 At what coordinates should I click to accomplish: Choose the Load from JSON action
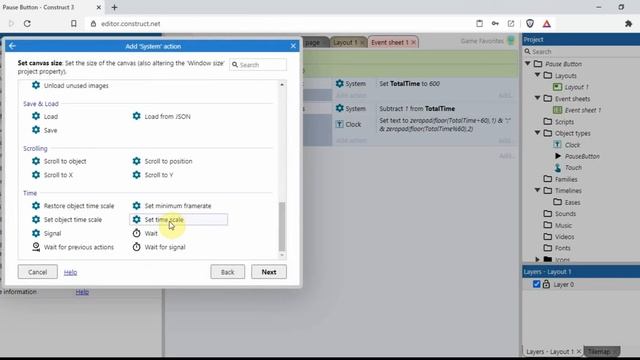pos(162,116)
